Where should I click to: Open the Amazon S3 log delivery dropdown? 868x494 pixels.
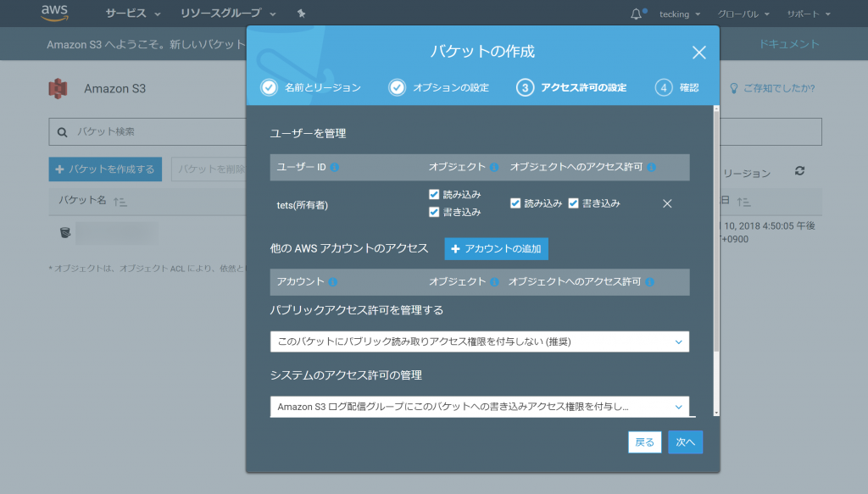[480, 407]
